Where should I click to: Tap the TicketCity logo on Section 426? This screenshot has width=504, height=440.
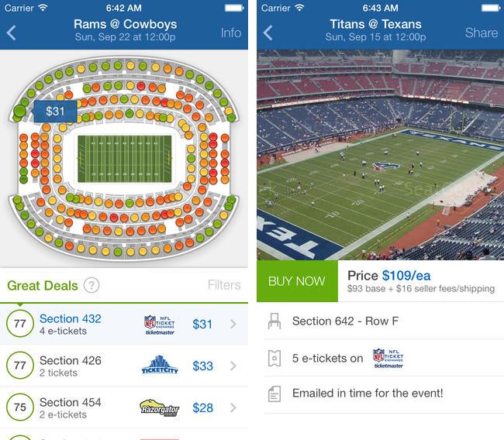tap(161, 366)
